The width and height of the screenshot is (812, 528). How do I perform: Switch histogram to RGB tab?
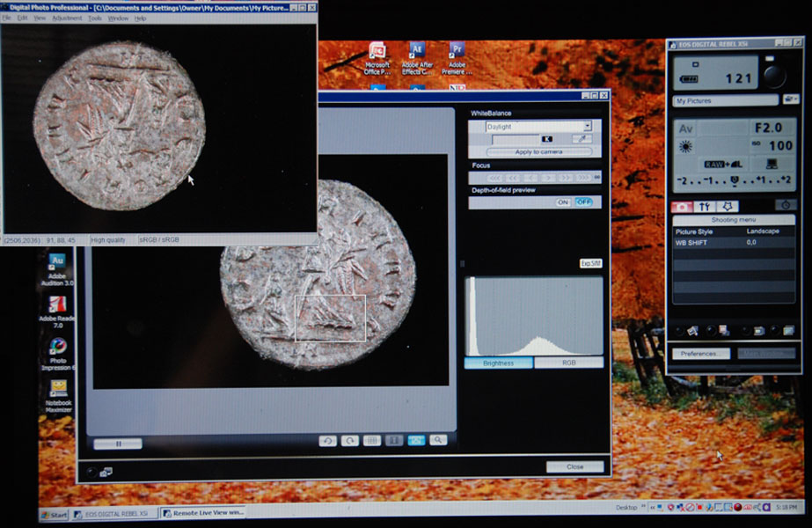click(x=568, y=363)
